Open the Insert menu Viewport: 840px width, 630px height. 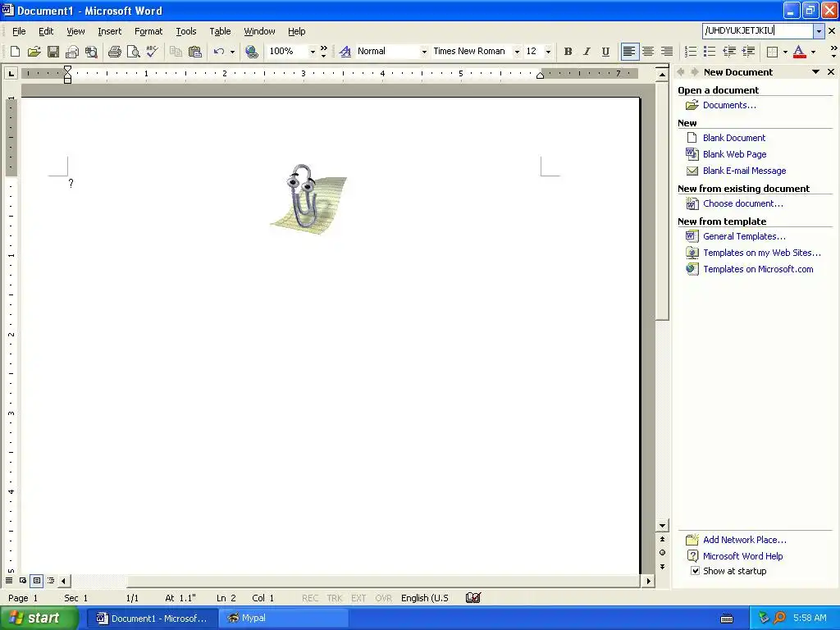(109, 31)
